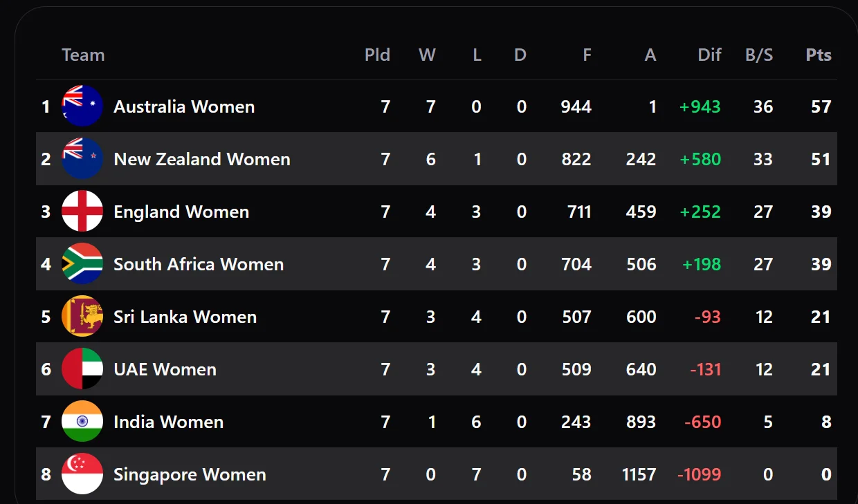Select the England Women team name
The height and width of the screenshot is (504, 858).
tap(181, 212)
